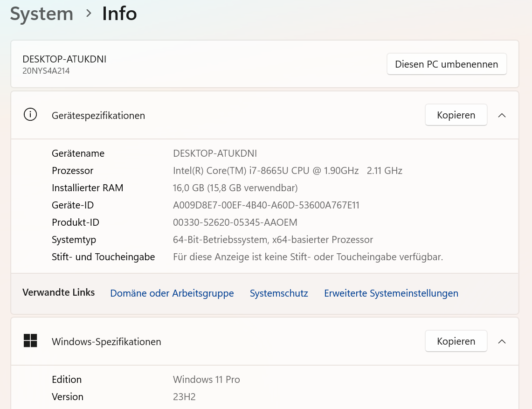Click the Version label
This screenshot has height=409, width=532.
[68, 397]
